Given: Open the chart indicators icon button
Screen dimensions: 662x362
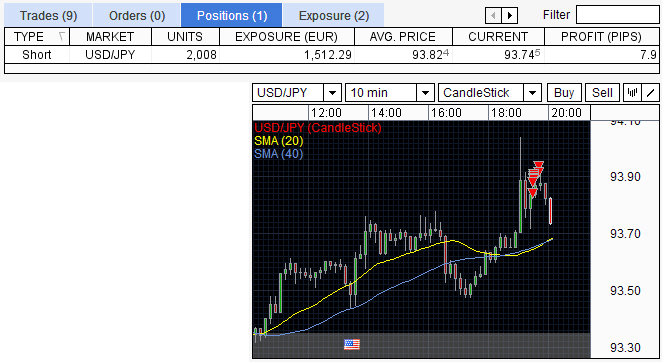Looking at the screenshot, I should coord(632,93).
